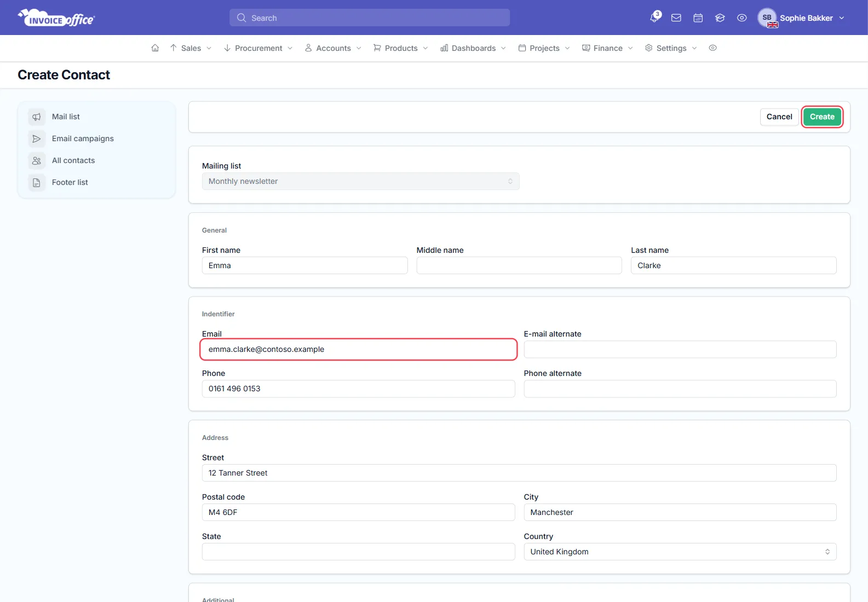The image size is (868, 602).
Task: Expand the Dashboards menu
Action: coord(473,48)
